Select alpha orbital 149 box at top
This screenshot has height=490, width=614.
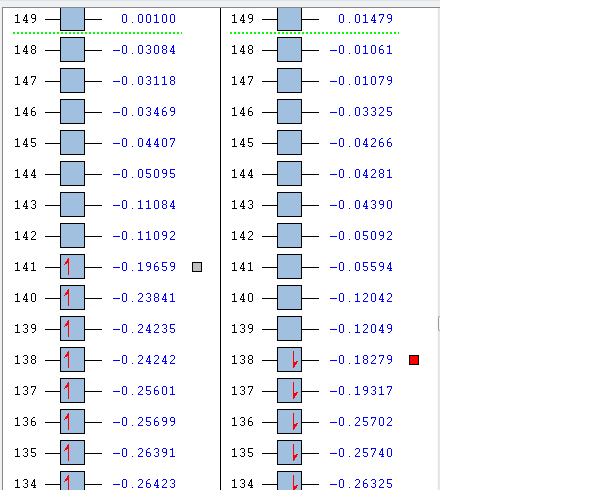(x=72, y=19)
